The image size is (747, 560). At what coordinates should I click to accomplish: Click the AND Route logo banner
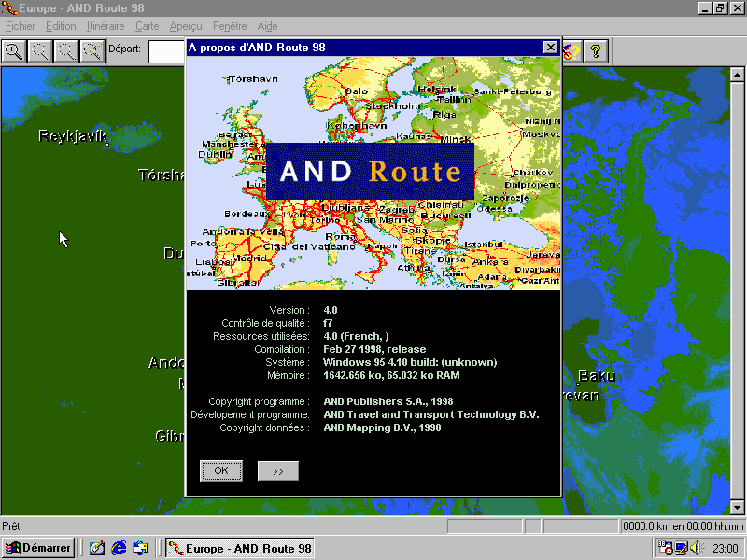coord(370,171)
